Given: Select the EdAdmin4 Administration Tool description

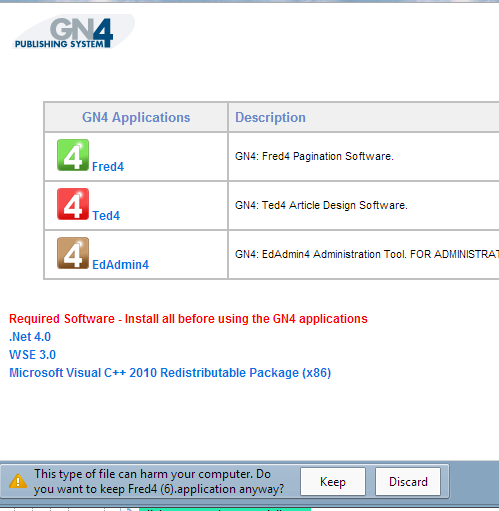Looking at the screenshot, I should coord(367,254).
